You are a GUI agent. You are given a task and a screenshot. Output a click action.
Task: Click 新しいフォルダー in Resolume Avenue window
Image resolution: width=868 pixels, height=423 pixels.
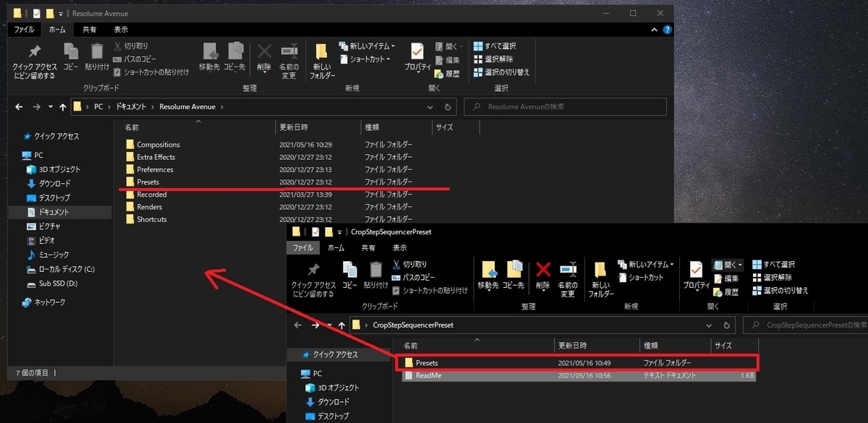point(323,61)
